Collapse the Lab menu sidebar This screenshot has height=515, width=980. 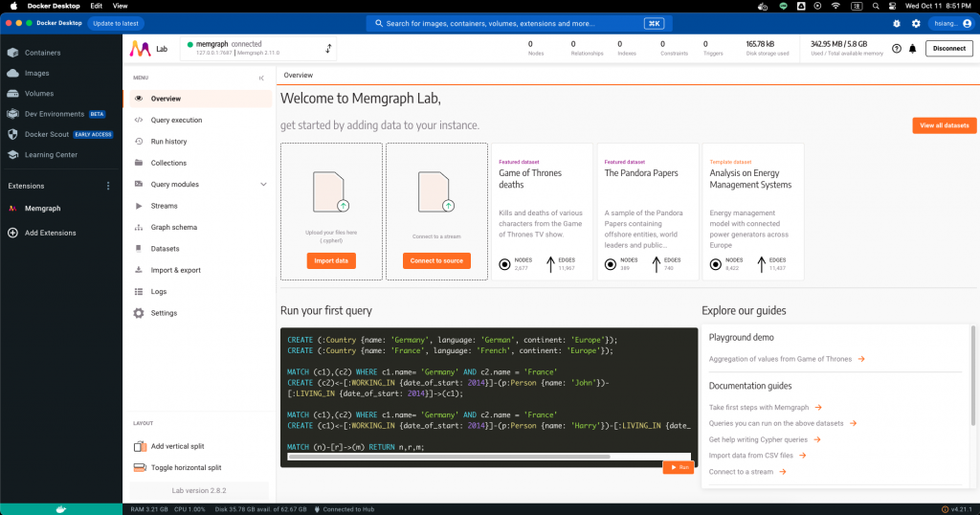(261, 78)
